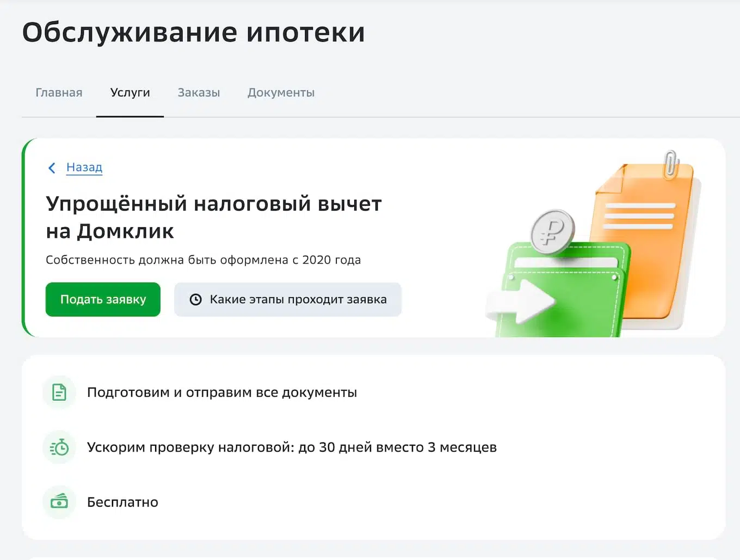
Task: Click the ruble coin in illustration
Action: (552, 232)
